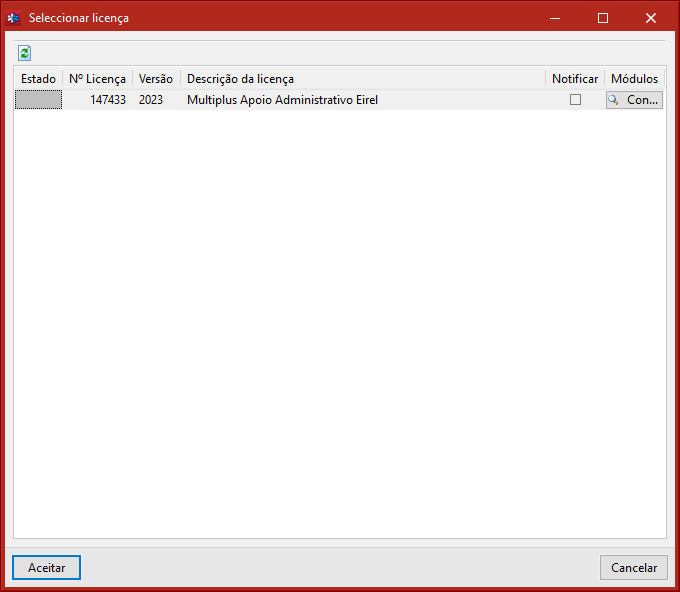Click the Estado column header
This screenshot has width=680, height=592.
pyautogui.click(x=39, y=78)
